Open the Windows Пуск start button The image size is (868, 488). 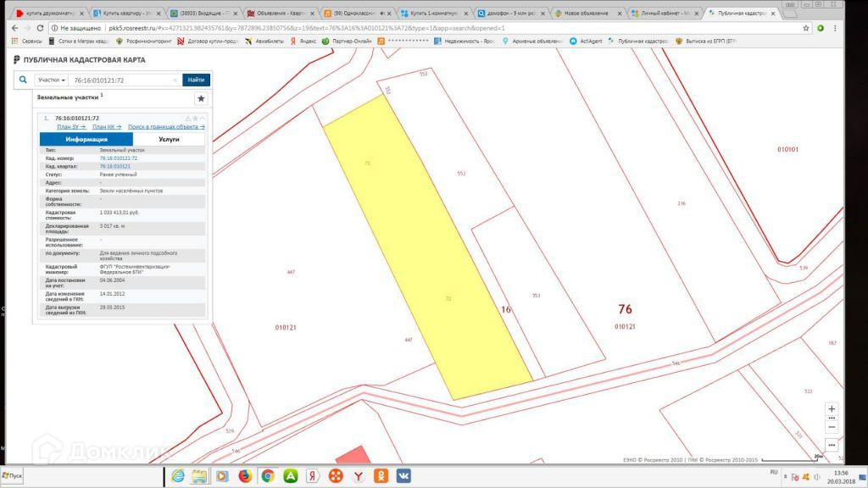click(x=12, y=476)
